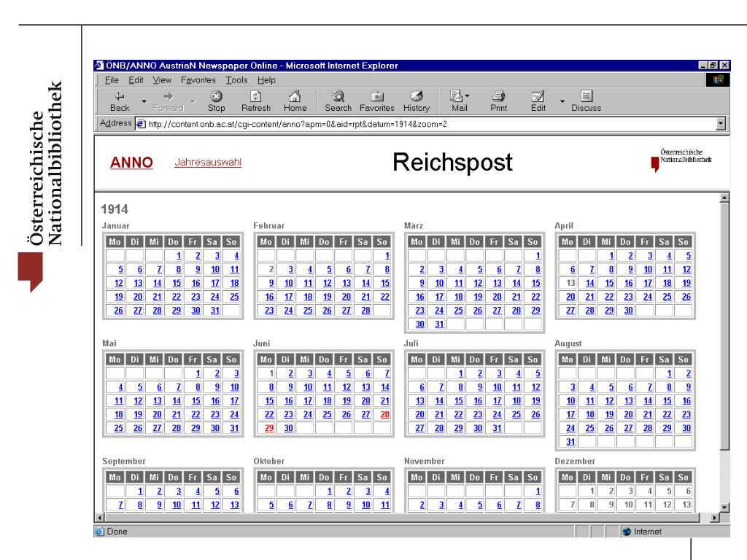Click the Dezember month label
747x560 pixels.
[x=575, y=461]
